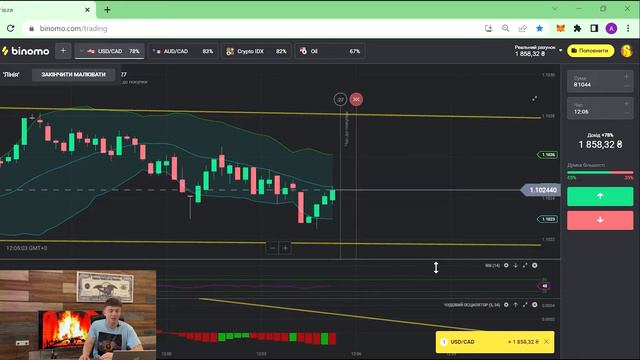This screenshot has width=640, height=360.
Task: Zoom in chart with plus button
Action: (285, 248)
